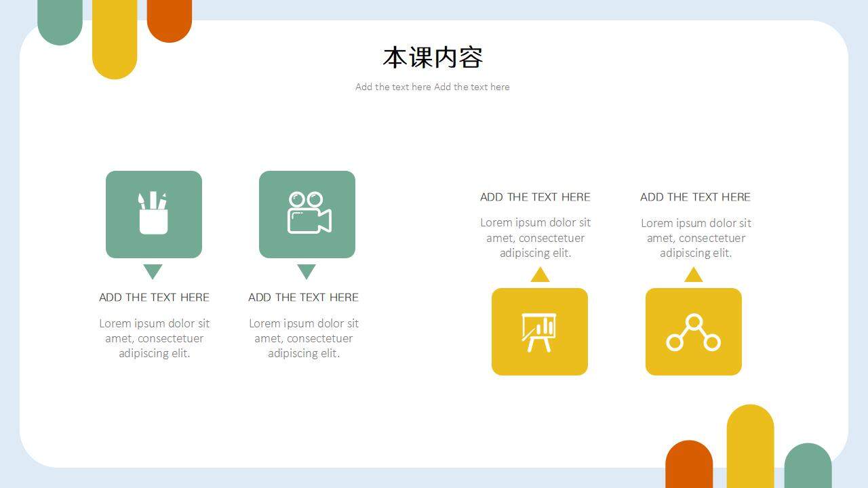Click the pencil cup icon on green tile
The height and width of the screenshot is (488, 868).
tap(153, 213)
